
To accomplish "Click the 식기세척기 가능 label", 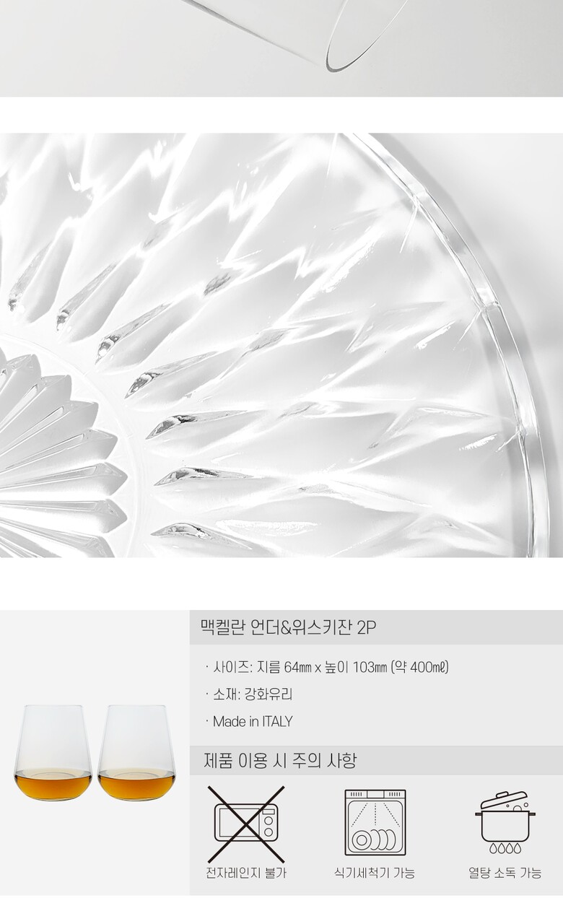I will (x=375, y=873).
